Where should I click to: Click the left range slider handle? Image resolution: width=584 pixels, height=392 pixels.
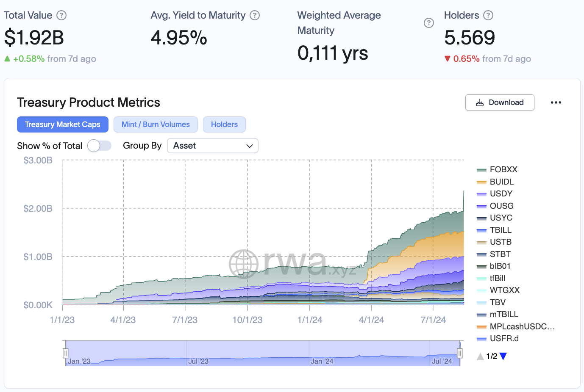tap(66, 353)
